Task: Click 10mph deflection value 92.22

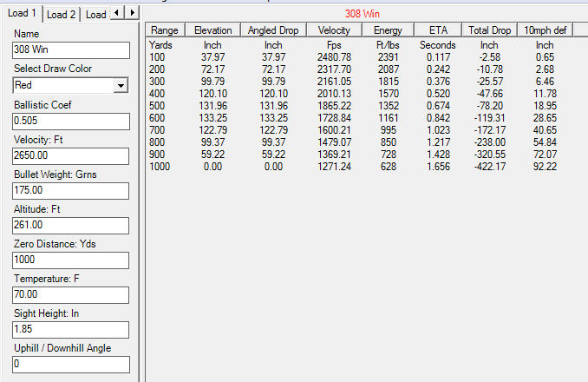Action: pos(545,166)
